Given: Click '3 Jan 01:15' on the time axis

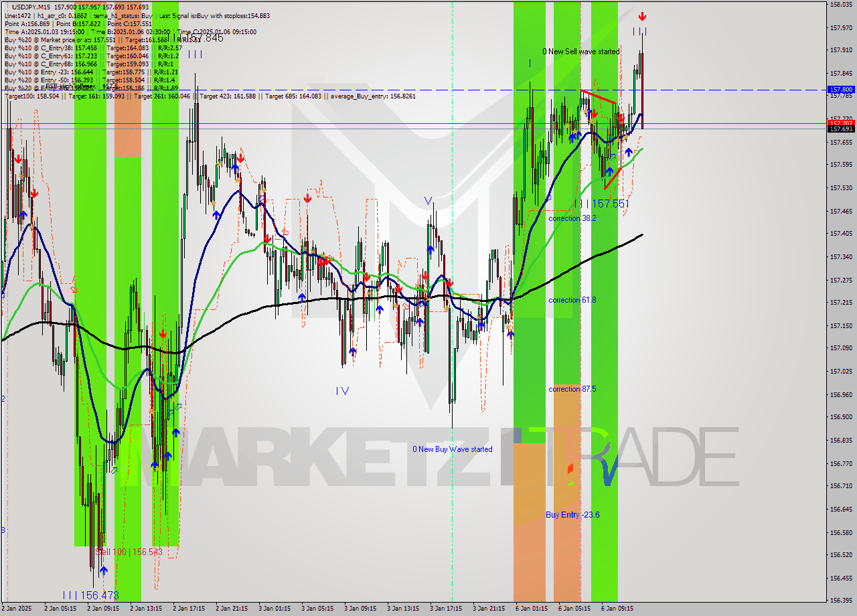Looking at the screenshot, I should (x=275, y=609).
